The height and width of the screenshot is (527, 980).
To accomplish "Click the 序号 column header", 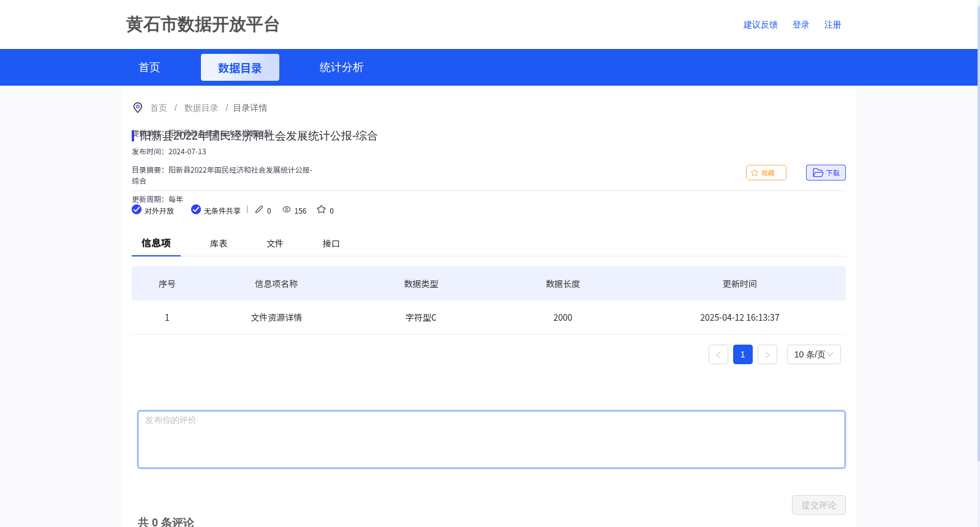I will pyautogui.click(x=167, y=284).
